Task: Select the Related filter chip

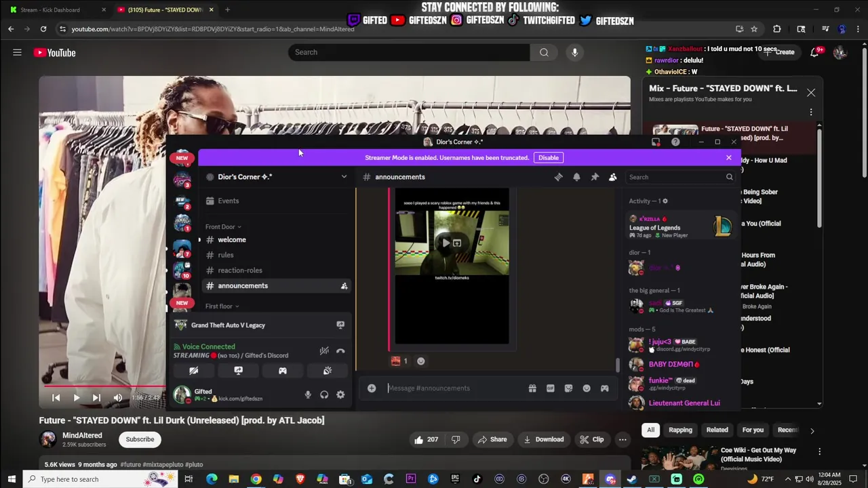Action: [x=717, y=430]
